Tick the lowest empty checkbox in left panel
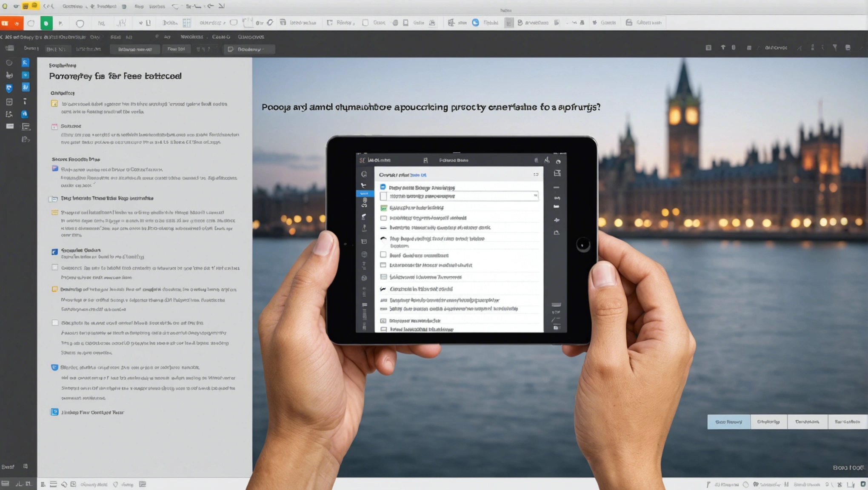This screenshot has height=490, width=868. [x=55, y=323]
